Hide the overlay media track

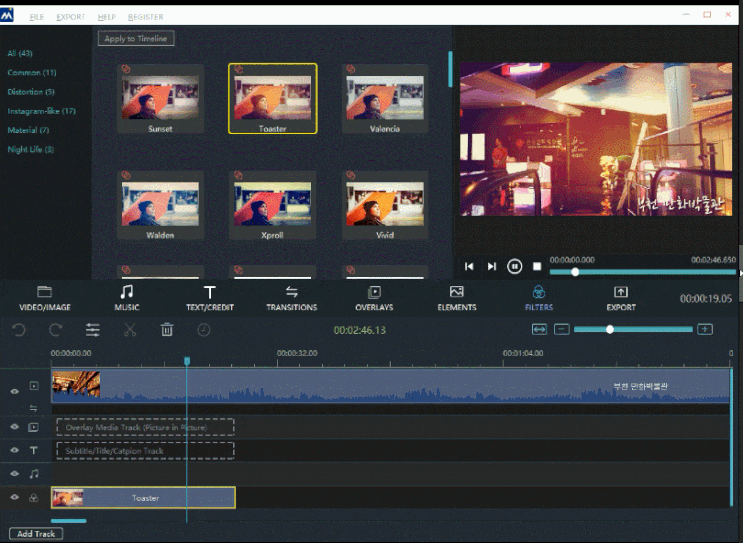tap(15, 426)
